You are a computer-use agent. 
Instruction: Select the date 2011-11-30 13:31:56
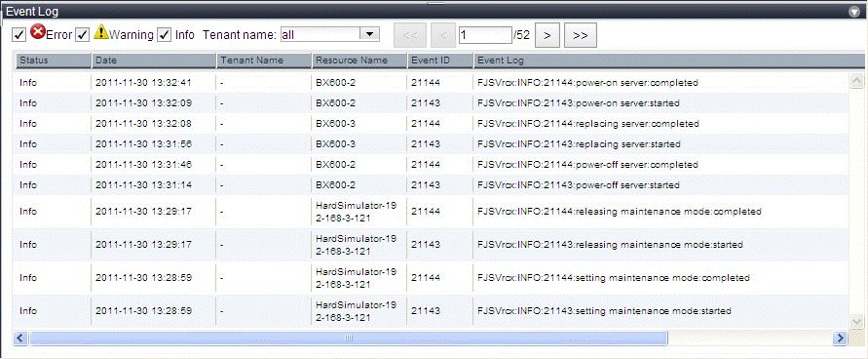coord(143,144)
